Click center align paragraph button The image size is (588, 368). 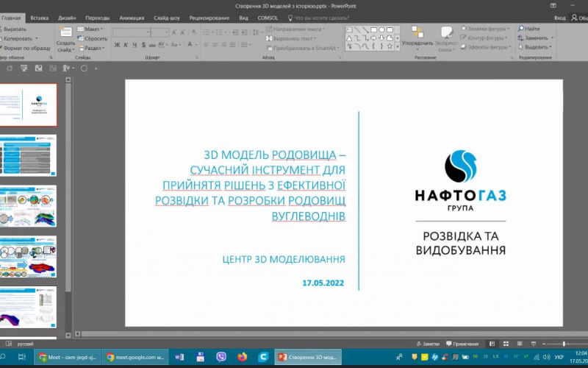coord(215,45)
